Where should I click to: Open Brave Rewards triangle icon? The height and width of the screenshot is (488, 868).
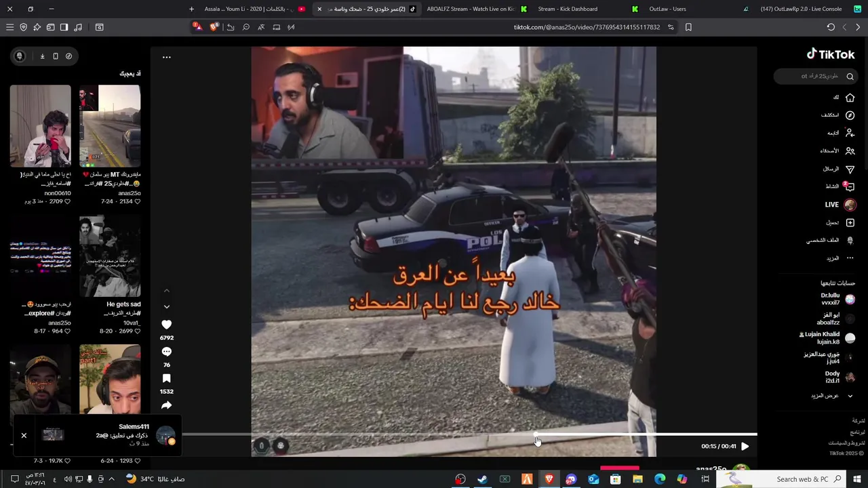coord(197,27)
